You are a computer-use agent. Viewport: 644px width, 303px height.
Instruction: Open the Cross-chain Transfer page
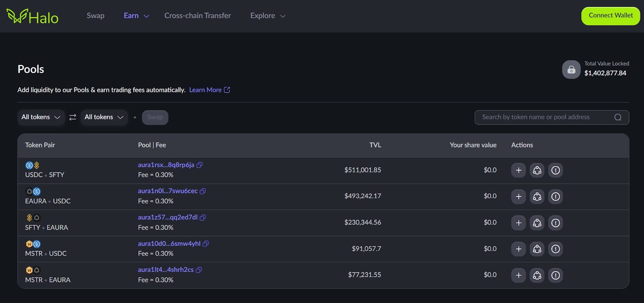198,16
